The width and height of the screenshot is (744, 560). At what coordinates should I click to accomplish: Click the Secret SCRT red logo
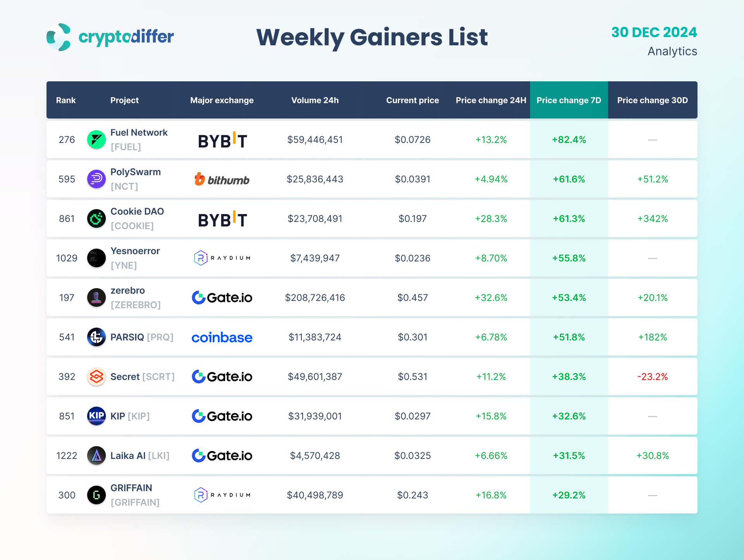[96, 376]
